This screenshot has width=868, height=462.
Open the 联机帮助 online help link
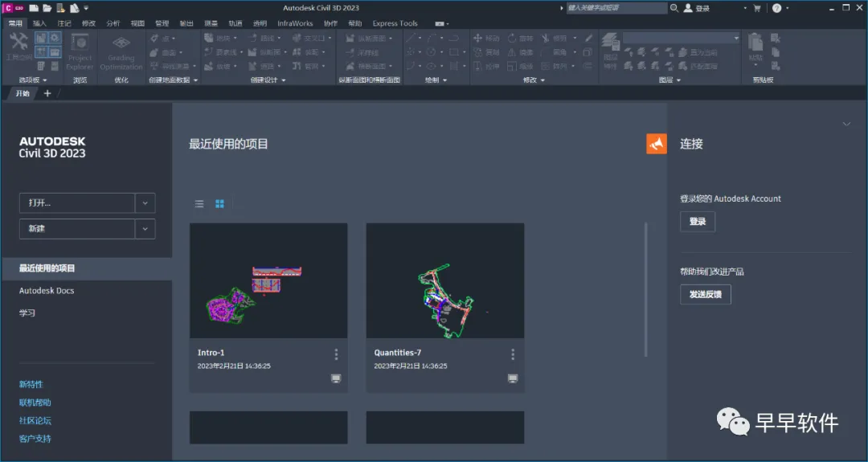point(35,403)
